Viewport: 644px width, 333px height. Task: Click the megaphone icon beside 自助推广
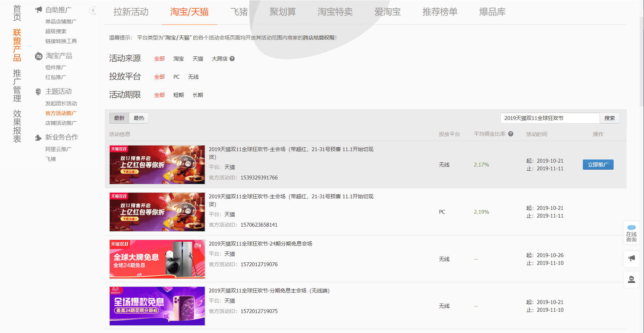(38, 10)
